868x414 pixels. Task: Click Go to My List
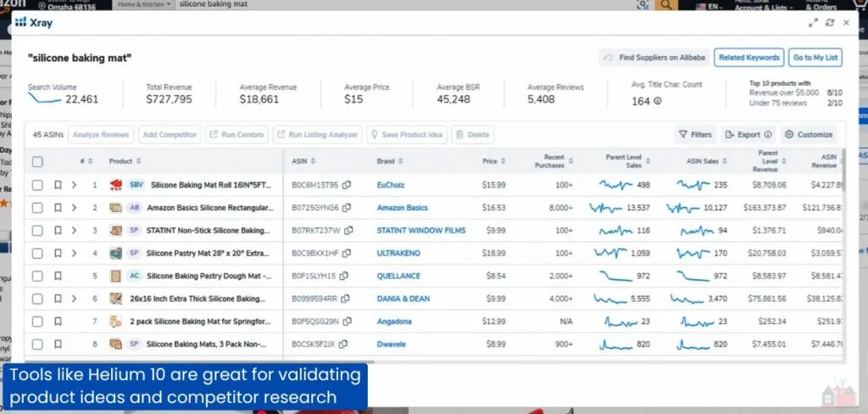click(815, 58)
